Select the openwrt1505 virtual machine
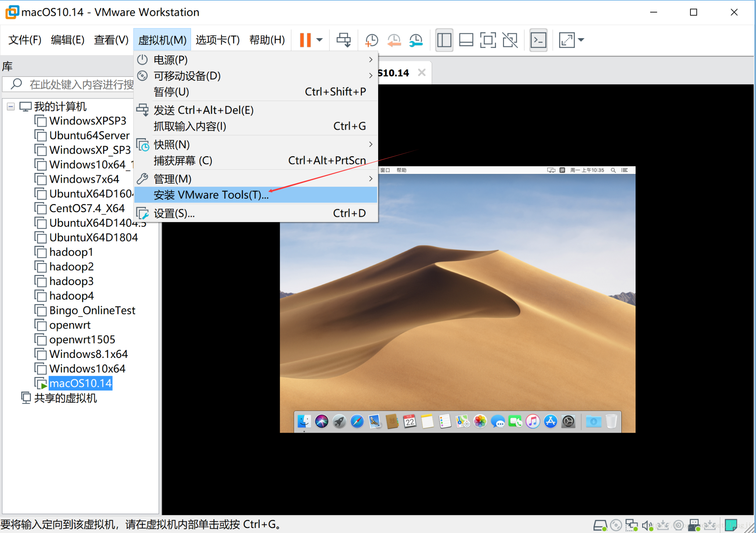756x533 pixels. (x=82, y=339)
